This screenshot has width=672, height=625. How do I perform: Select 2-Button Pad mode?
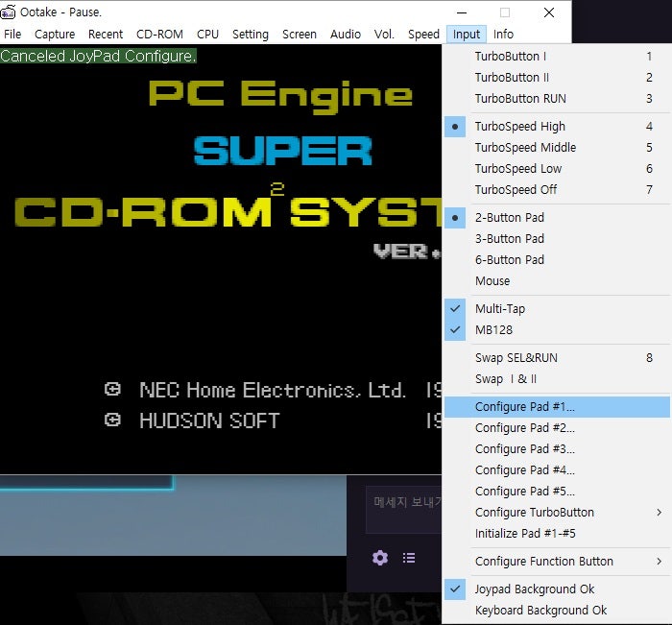click(x=557, y=218)
